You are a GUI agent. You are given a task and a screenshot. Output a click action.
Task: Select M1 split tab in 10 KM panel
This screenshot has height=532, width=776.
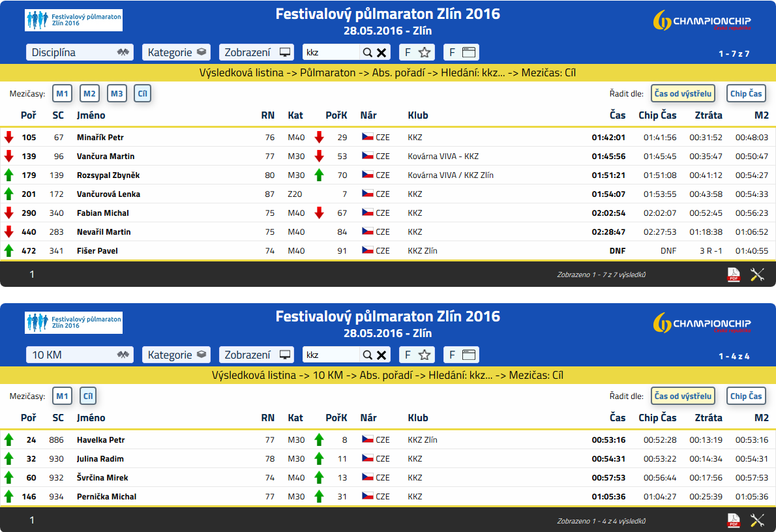click(x=63, y=396)
